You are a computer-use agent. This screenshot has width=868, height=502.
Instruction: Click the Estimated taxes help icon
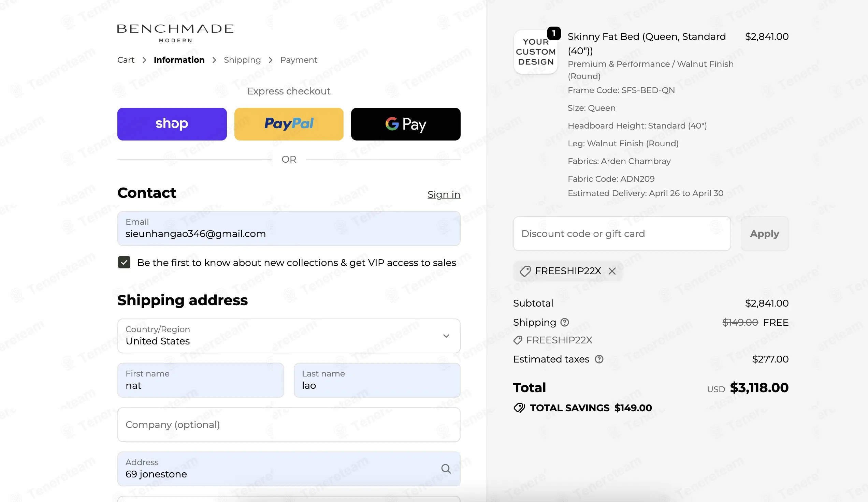pos(599,359)
